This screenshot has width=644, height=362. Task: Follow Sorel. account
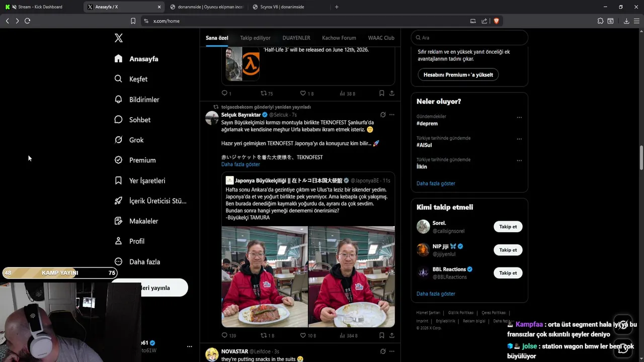[508, 227]
